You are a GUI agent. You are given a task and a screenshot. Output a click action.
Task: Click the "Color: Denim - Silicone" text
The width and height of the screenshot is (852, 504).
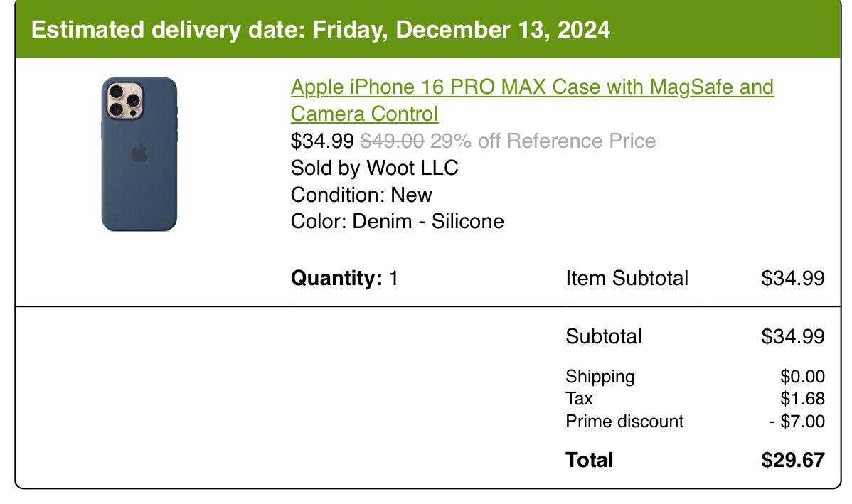click(397, 221)
